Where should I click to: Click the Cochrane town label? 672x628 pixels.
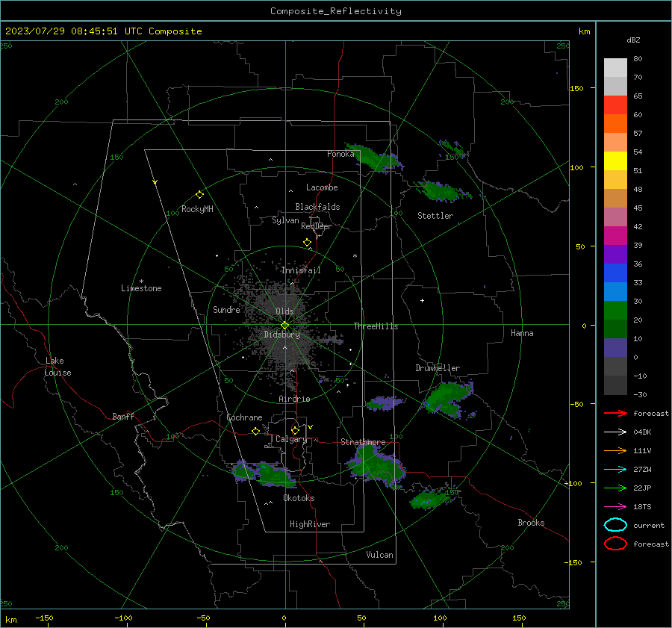244,417
